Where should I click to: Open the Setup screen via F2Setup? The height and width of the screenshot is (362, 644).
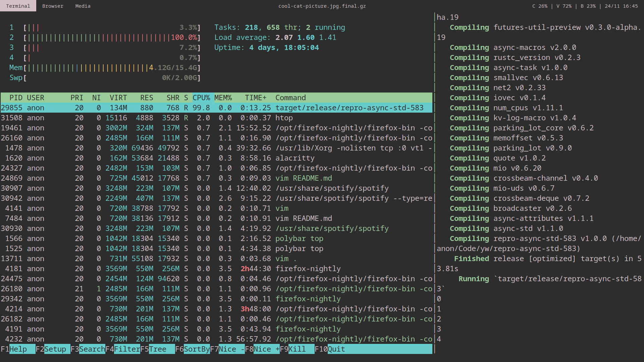pos(52,349)
